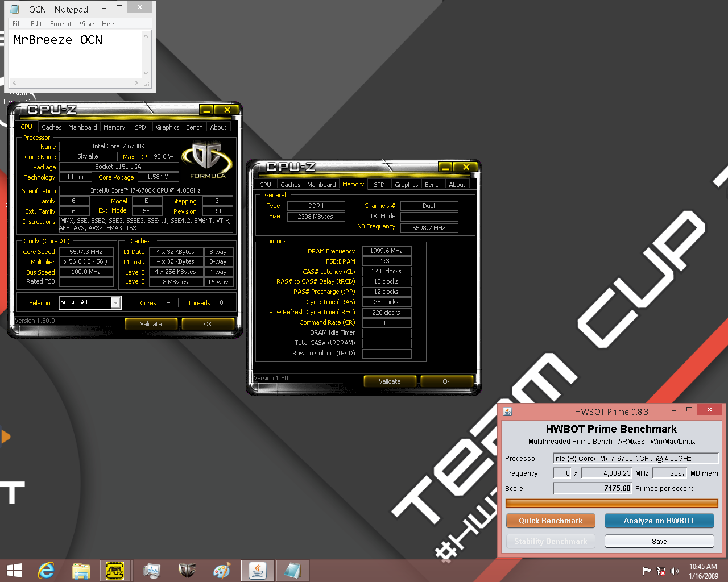
Task: Click the DRAM Frequency value 1999.6 MHz
Action: (x=386, y=251)
